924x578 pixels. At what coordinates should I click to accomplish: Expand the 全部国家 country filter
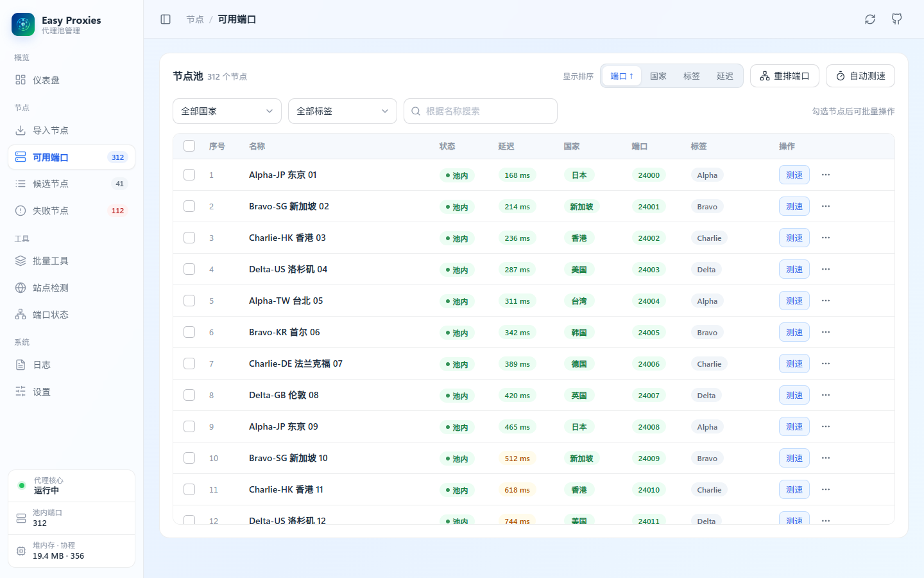pos(227,111)
